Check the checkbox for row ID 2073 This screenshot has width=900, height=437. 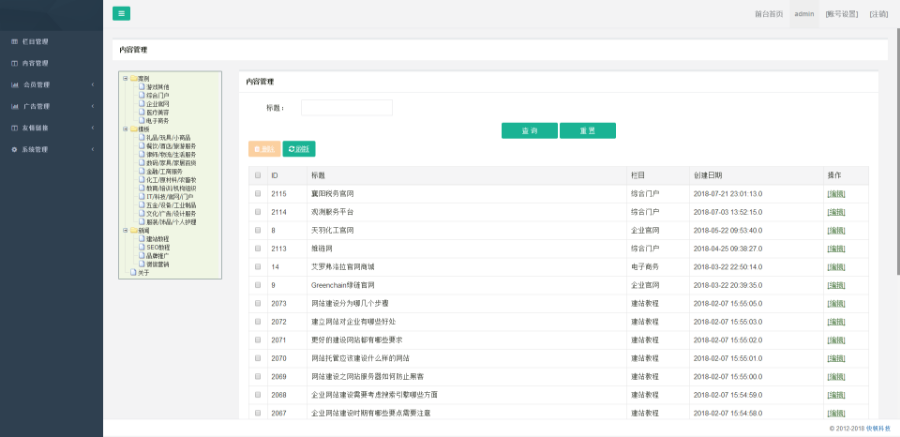pyautogui.click(x=257, y=303)
